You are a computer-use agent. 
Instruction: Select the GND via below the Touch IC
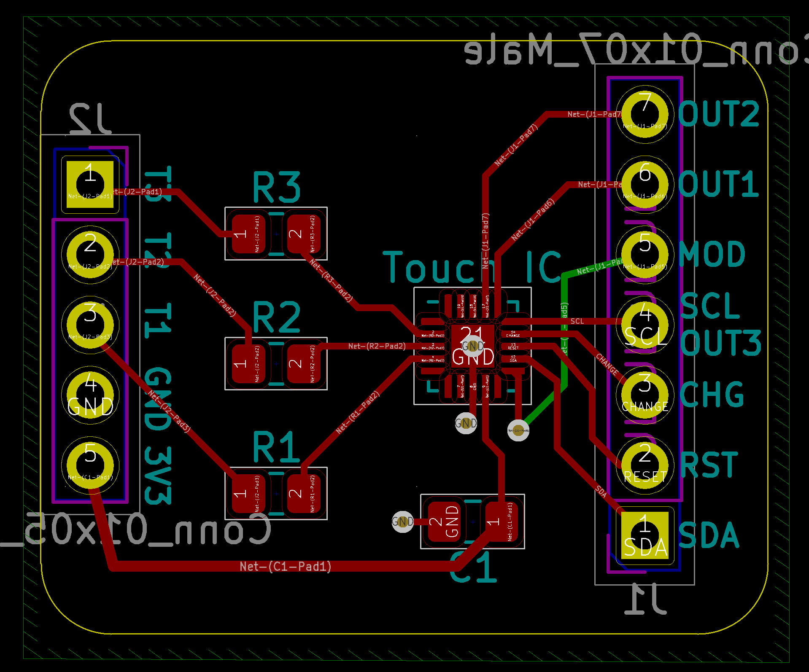[x=466, y=423]
